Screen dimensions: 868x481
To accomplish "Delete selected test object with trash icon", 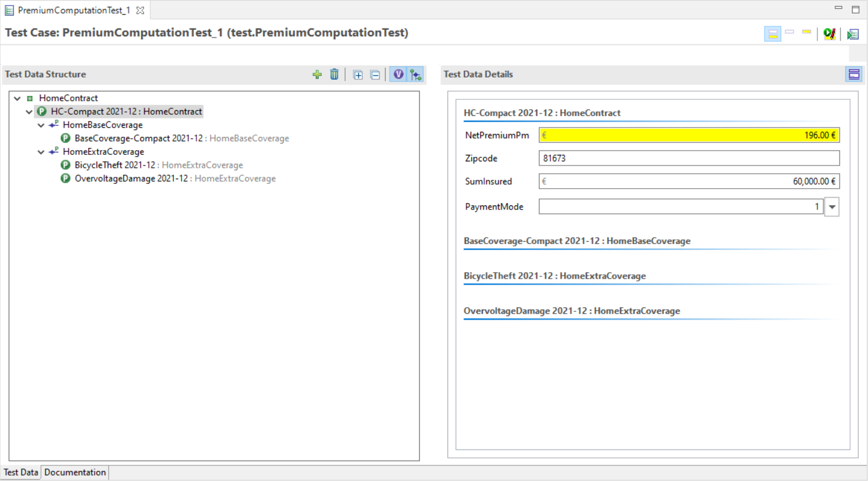I will coord(334,74).
